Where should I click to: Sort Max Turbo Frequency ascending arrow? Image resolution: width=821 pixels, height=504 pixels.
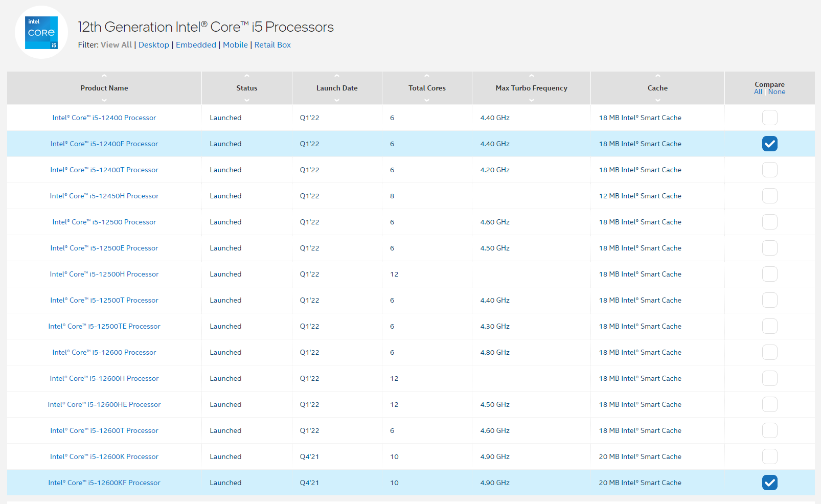click(532, 76)
